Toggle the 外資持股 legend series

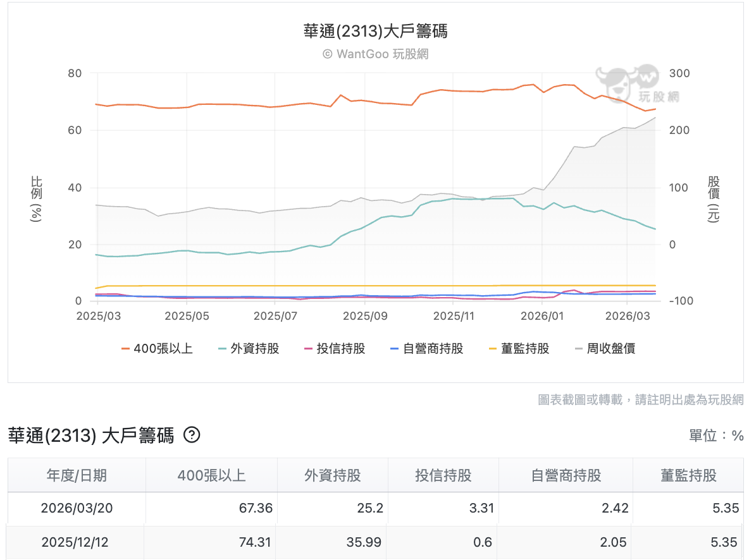tap(249, 348)
